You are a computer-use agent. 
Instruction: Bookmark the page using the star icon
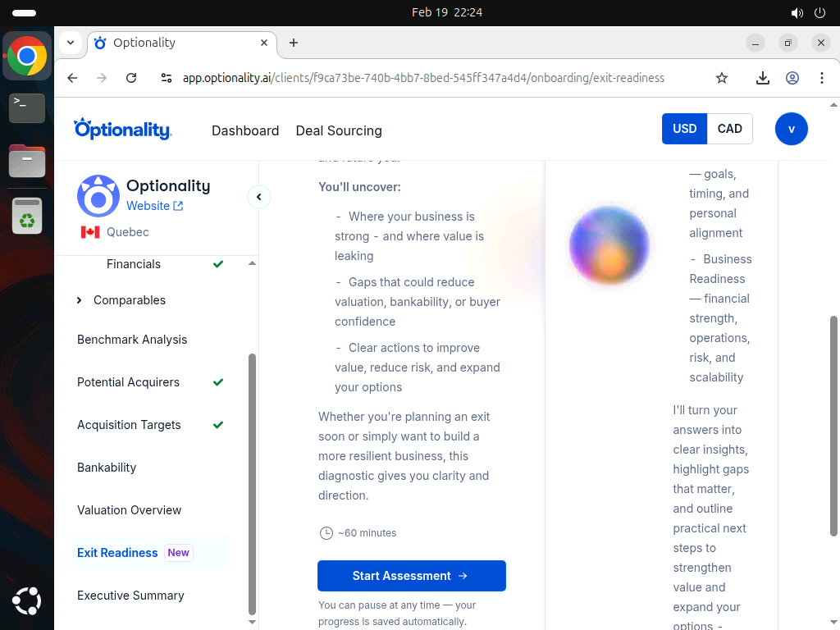[x=721, y=77]
